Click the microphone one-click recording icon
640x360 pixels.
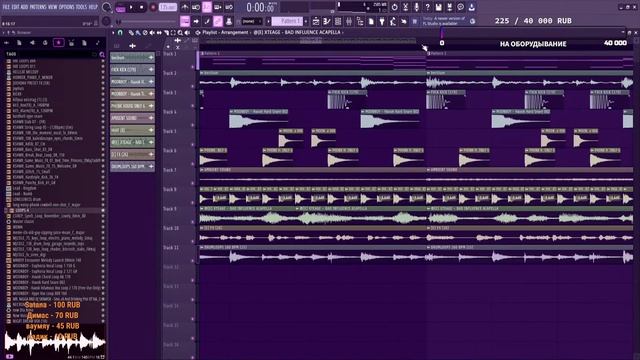pyautogui.click(x=416, y=7)
